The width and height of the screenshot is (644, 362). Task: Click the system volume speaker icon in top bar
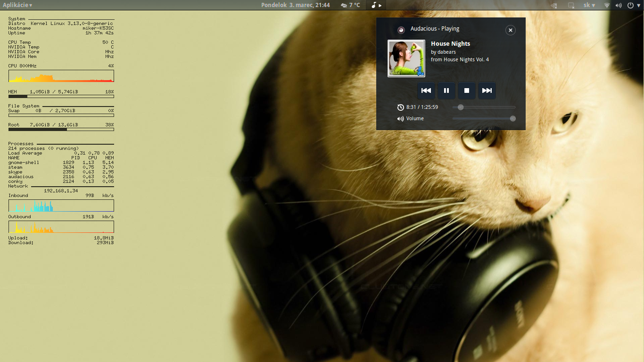tap(619, 6)
